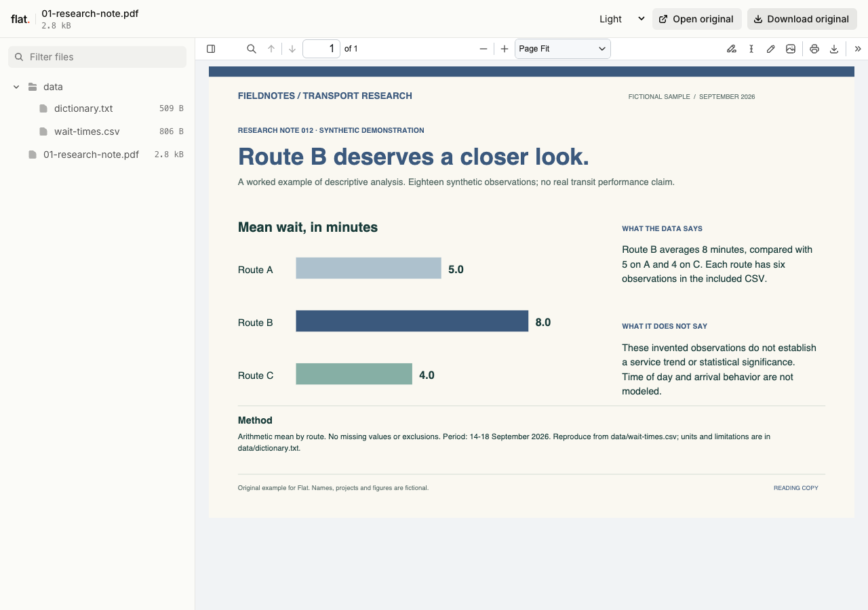This screenshot has width=868, height=610.
Task: Go to next page arrow
Action: [292, 49]
